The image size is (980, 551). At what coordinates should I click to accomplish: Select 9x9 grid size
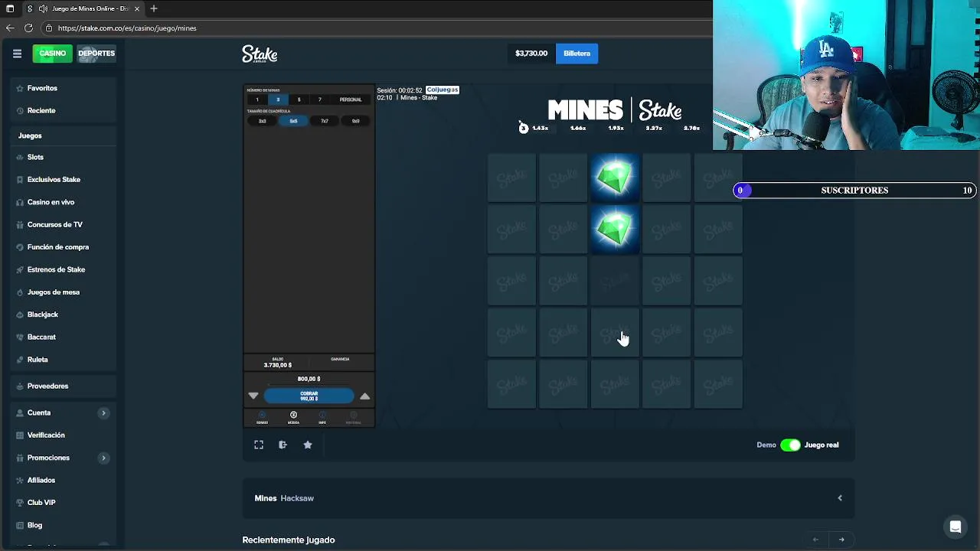coord(355,121)
